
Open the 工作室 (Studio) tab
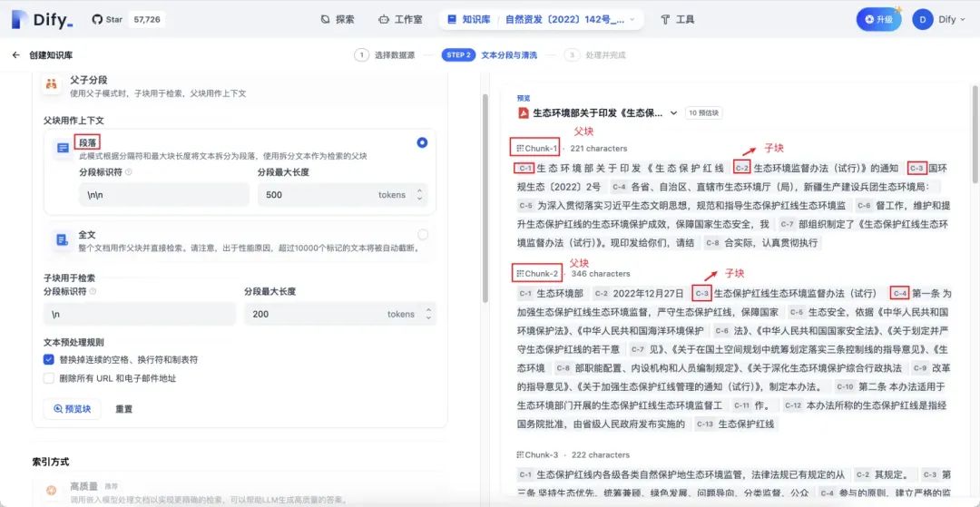coord(400,19)
